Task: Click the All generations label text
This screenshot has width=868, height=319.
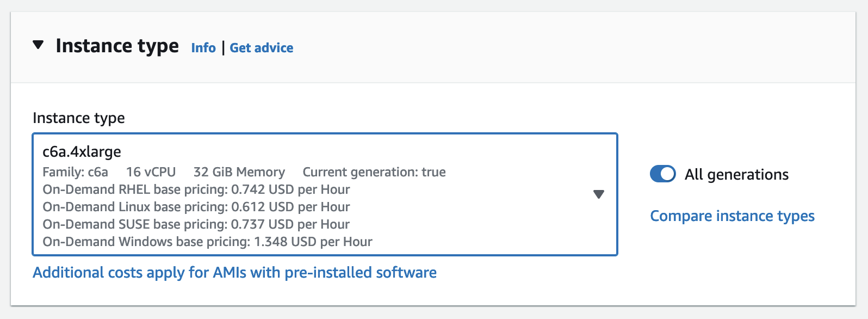Action: 736,175
